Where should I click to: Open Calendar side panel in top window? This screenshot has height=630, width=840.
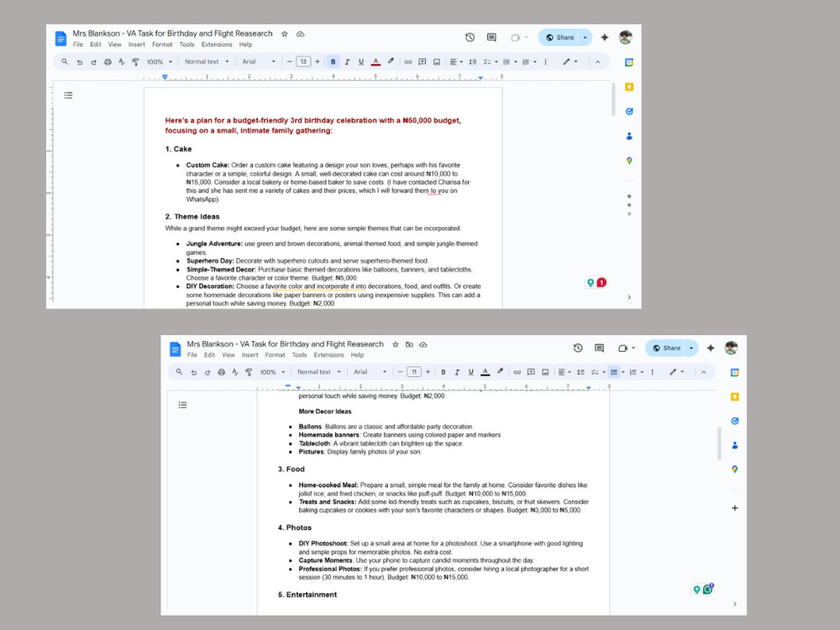tap(629, 62)
